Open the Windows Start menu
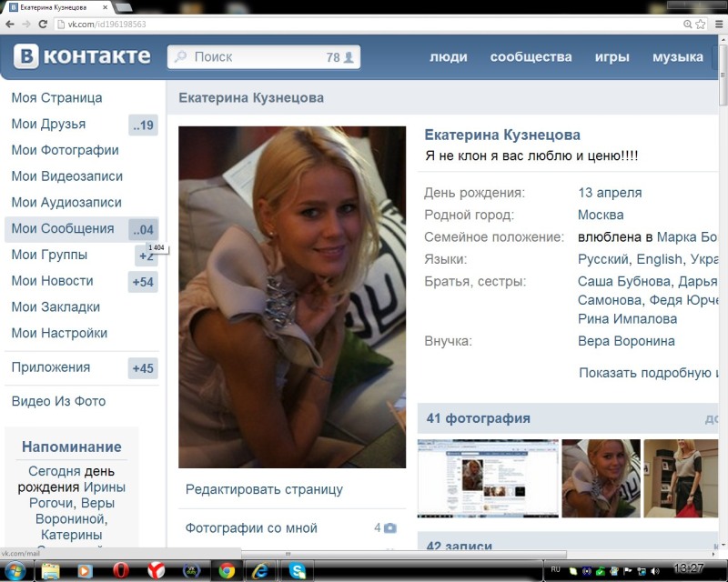 click(16, 570)
